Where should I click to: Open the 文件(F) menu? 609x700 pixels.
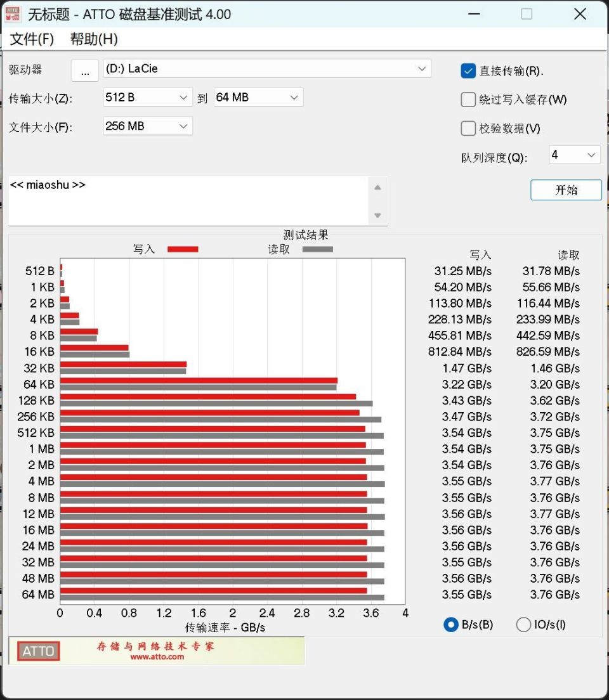[x=30, y=39]
